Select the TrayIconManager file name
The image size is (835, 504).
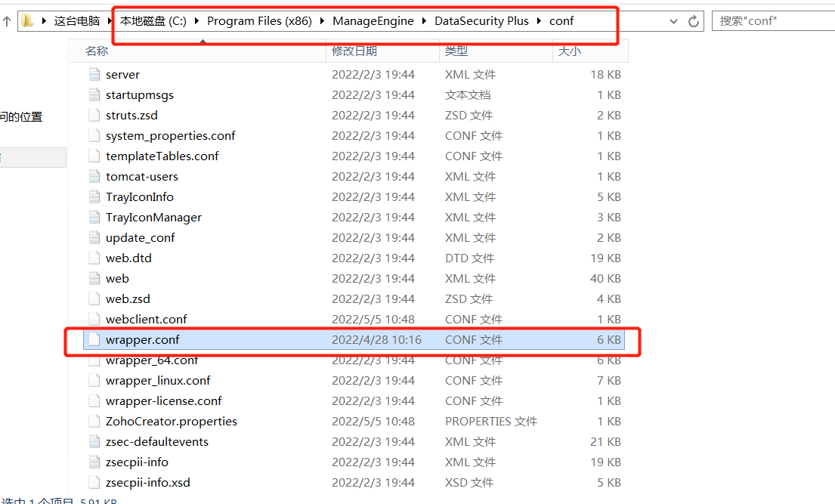point(153,218)
